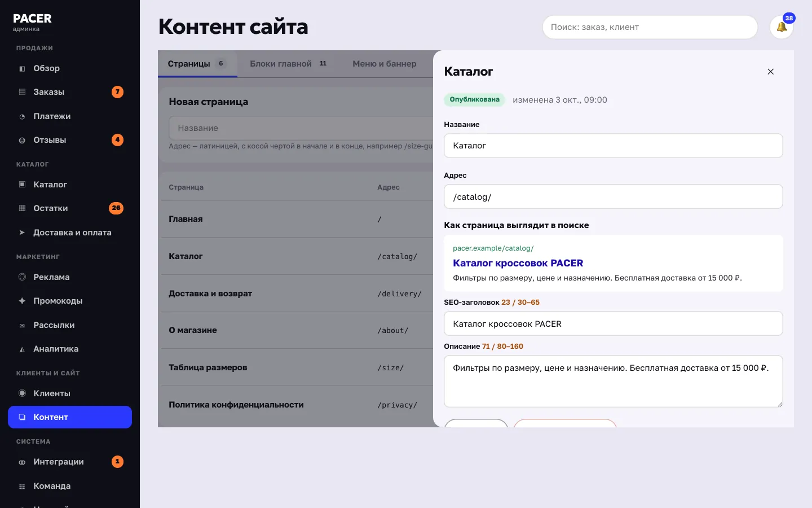Click the SEO-заголовок input field
The width and height of the screenshot is (812, 508).
coord(614,323)
